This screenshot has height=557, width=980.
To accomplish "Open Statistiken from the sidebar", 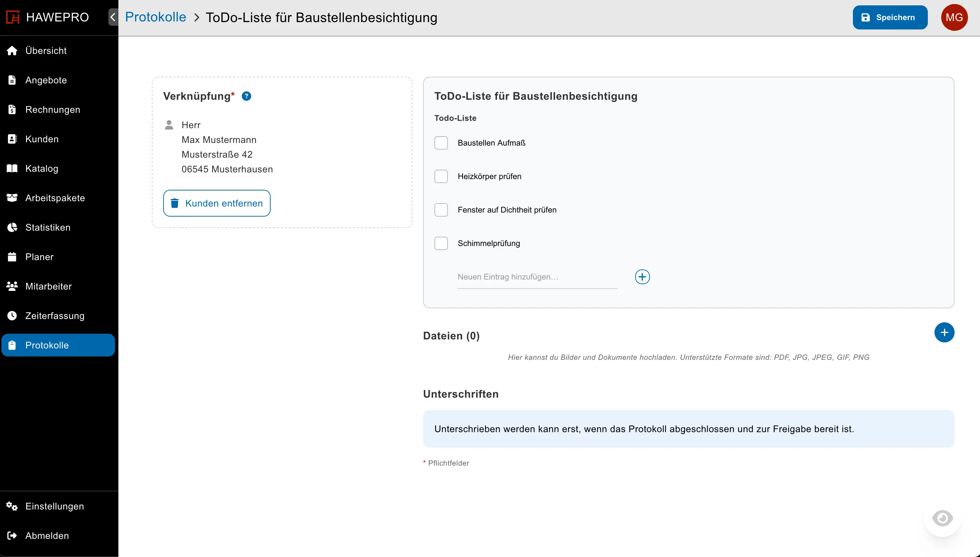I will coord(48,227).
